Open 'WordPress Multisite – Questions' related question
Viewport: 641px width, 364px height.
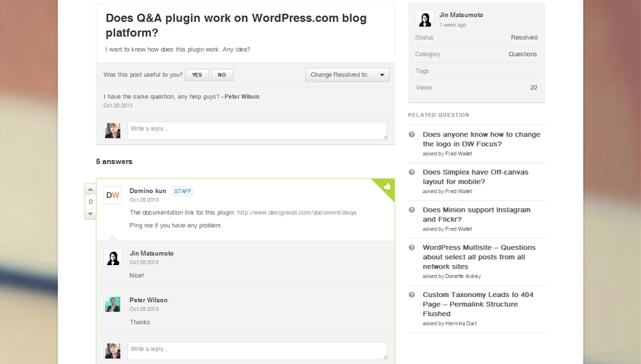pyautogui.click(x=479, y=257)
